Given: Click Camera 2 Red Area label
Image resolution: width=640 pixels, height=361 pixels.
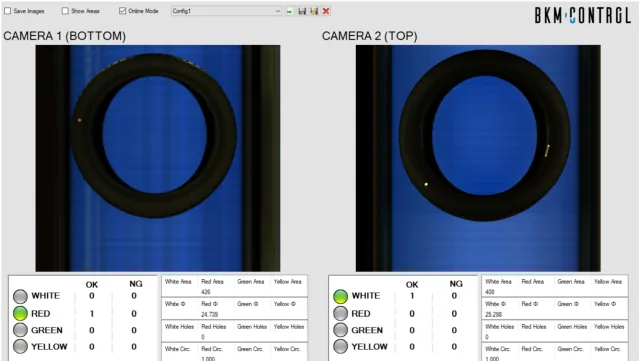Looking at the screenshot, I should click(533, 281).
